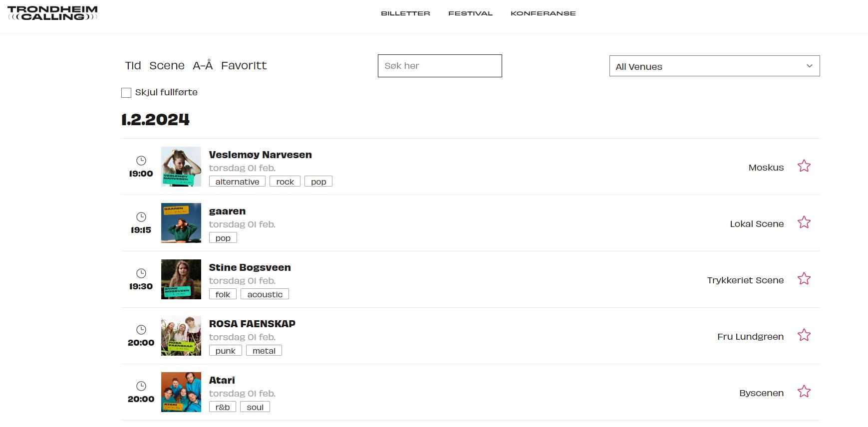Open Atari artist thumbnail
Image resolution: width=868 pixels, height=427 pixels.
coord(181,392)
